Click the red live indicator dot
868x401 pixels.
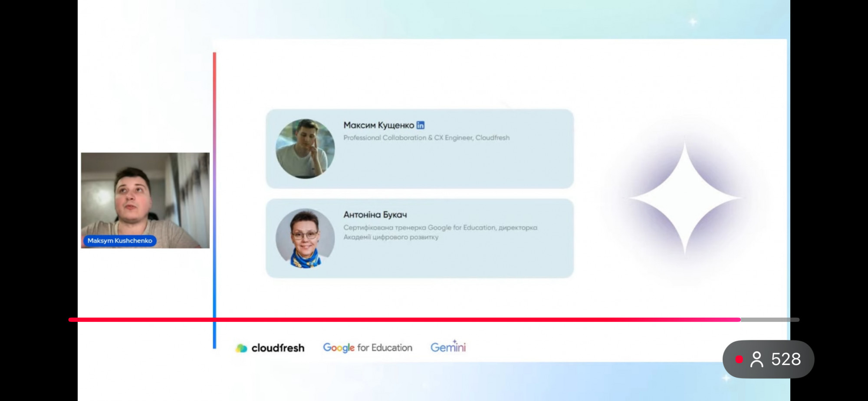coord(739,359)
